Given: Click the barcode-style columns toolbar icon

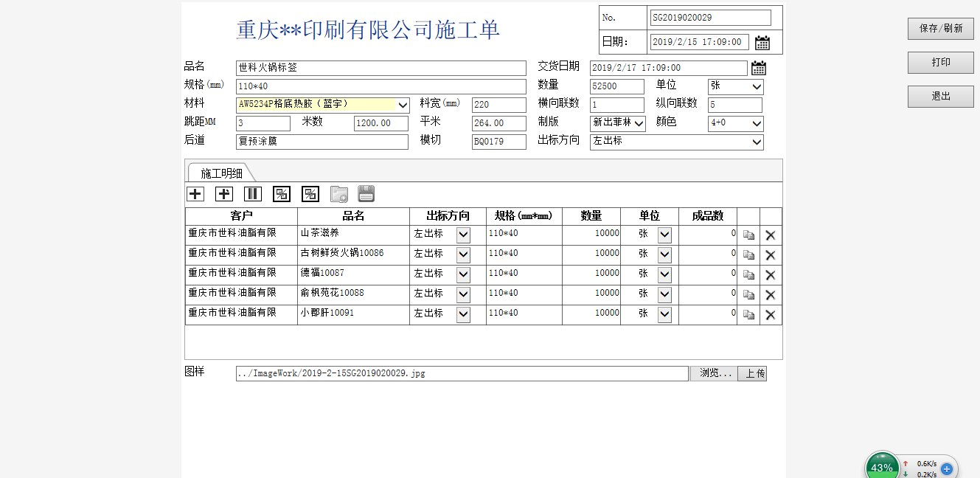Looking at the screenshot, I should pyautogui.click(x=253, y=194).
